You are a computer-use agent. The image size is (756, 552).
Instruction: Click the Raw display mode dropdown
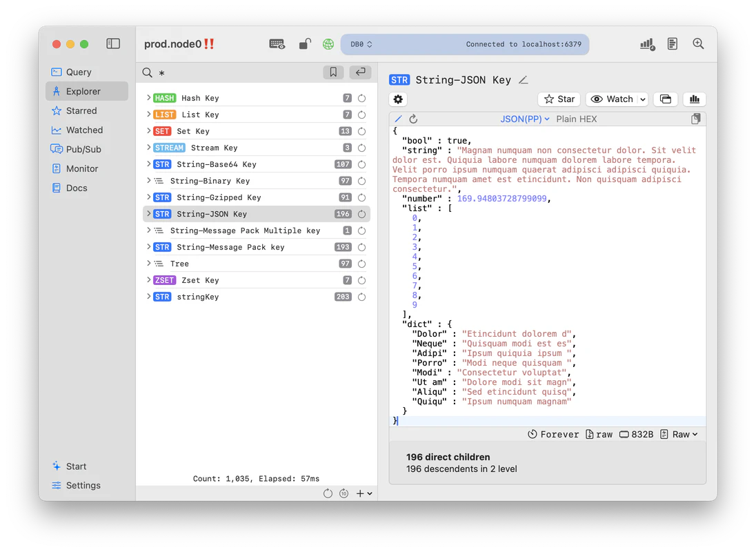(x=680, y=434)
